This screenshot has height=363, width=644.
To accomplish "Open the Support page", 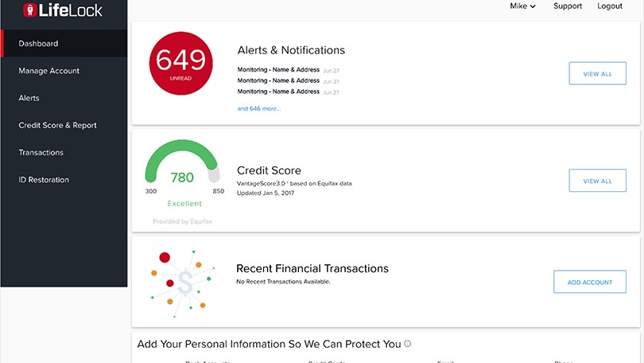I will point(568,6).
